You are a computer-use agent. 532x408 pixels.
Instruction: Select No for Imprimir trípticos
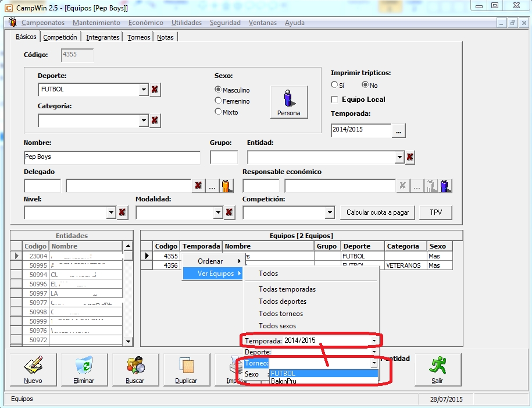tap(365, 84)
